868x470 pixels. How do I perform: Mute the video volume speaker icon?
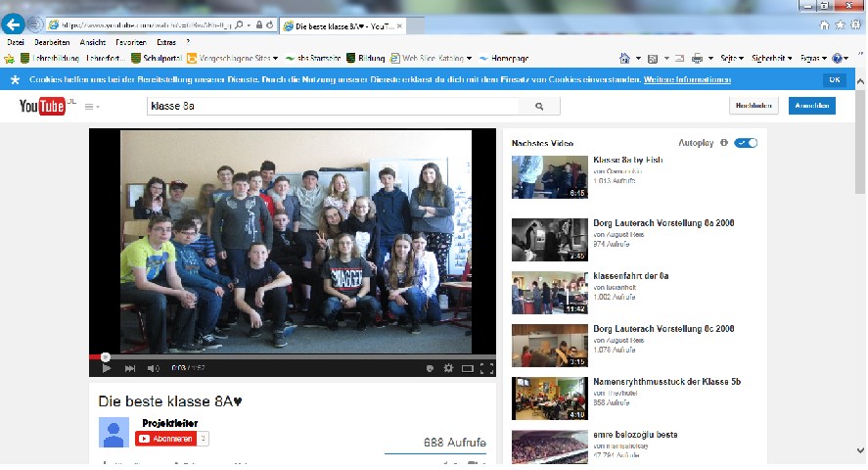[153, 368]
